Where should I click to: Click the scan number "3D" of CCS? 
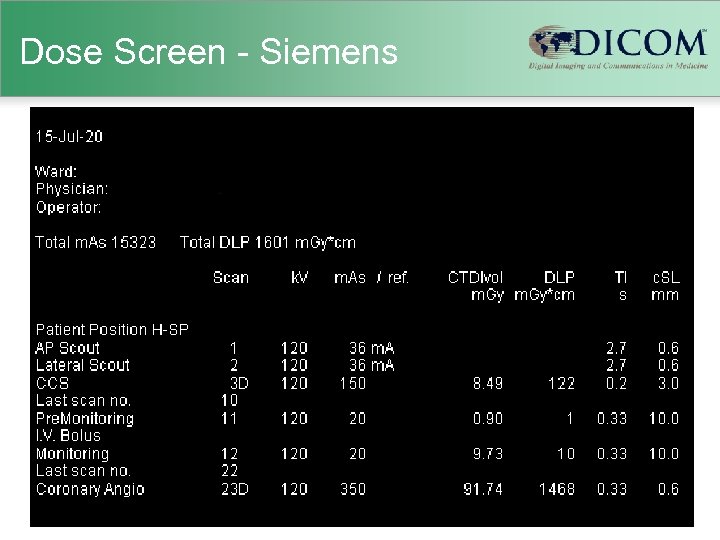pos(239,383)
